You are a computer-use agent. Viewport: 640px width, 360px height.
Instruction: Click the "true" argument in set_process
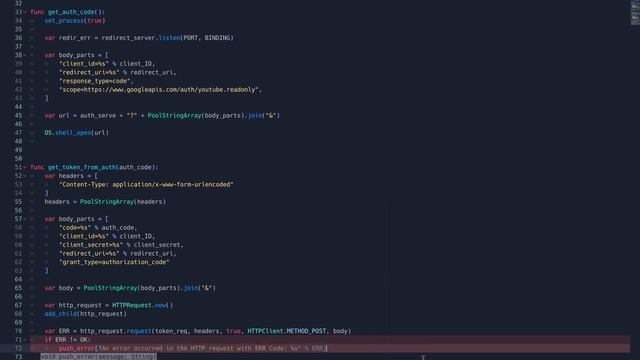[x=94, y=21]
